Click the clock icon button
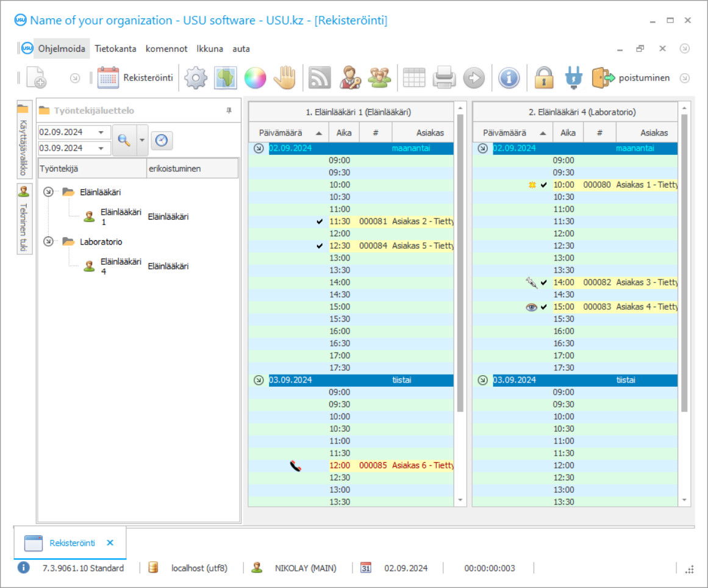708x588 pixels. tap(162, 140)
